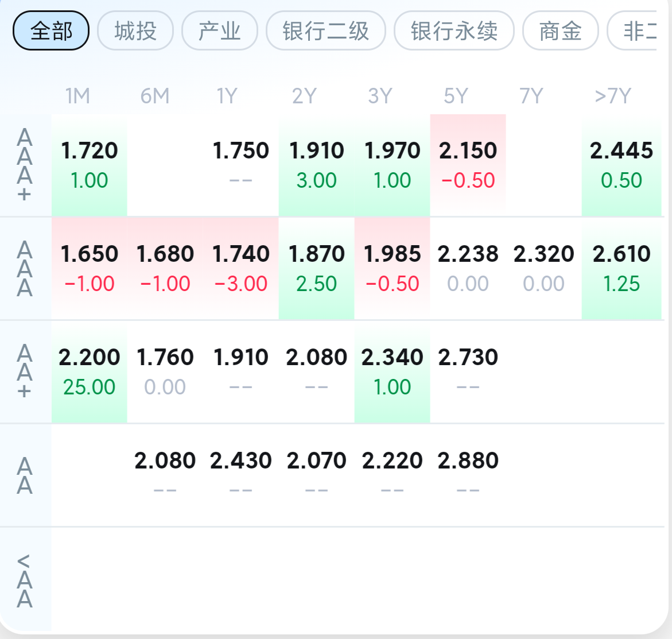Open AAA+ 1M cell showing 1.720
The image size is (672, 639).
click(x=90, y=165)
